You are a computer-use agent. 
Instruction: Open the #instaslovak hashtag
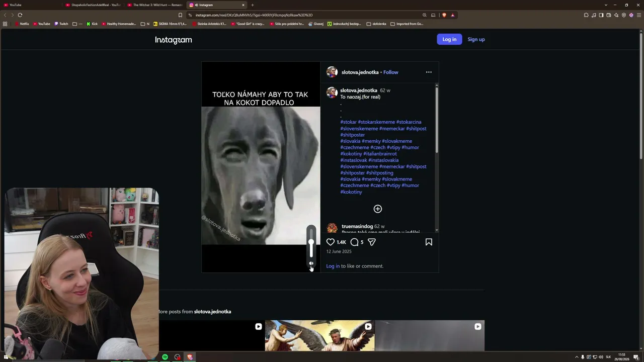(354, 160)
